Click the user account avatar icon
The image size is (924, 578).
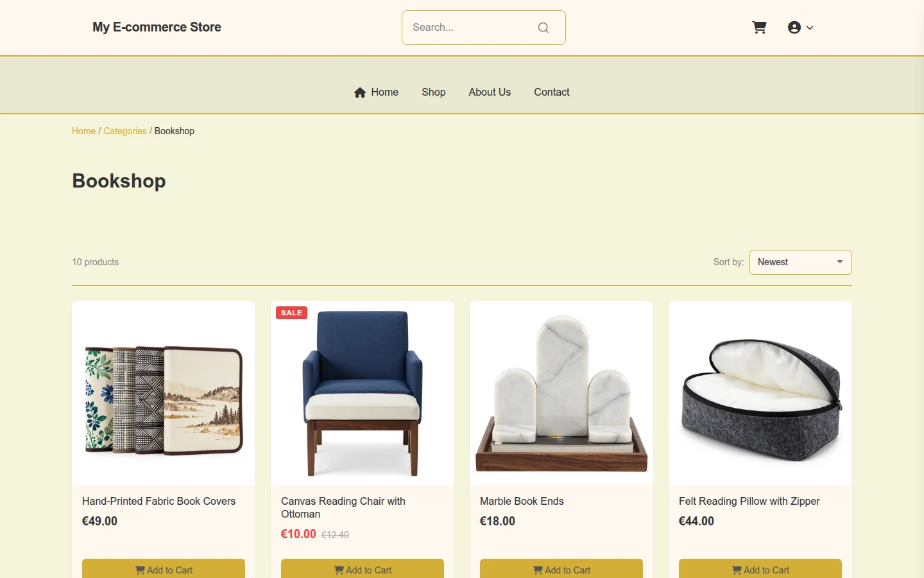point(794,28)
